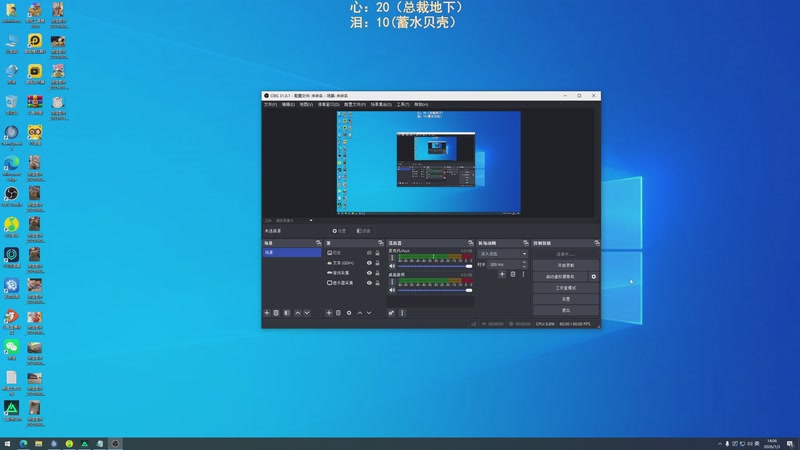
Task: Pop out the Controls dock icon
Action: pos(596,243)
